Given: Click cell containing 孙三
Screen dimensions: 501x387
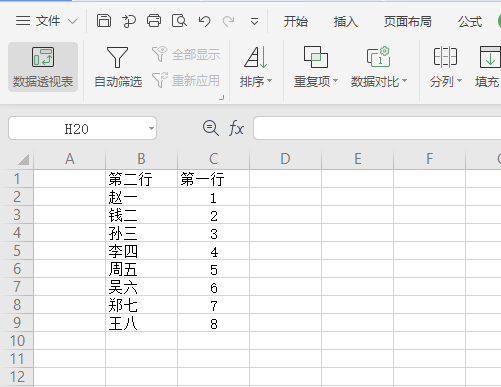Looking at the screenshot, I should 141,233.
